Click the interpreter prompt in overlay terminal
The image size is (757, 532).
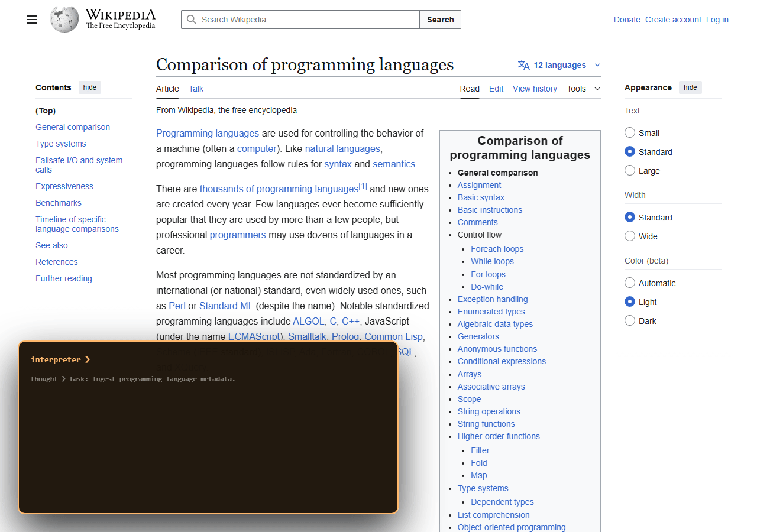coord(60,359)
